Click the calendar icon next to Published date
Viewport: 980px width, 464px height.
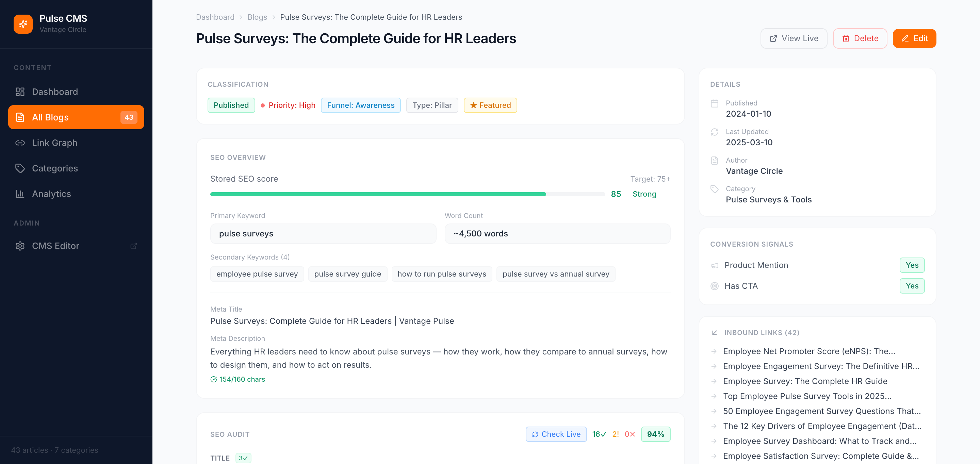coord(715,103)
